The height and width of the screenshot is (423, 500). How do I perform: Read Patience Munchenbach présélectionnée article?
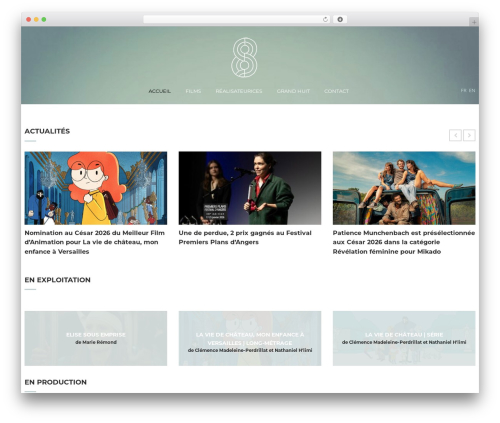tap(404, 242)
